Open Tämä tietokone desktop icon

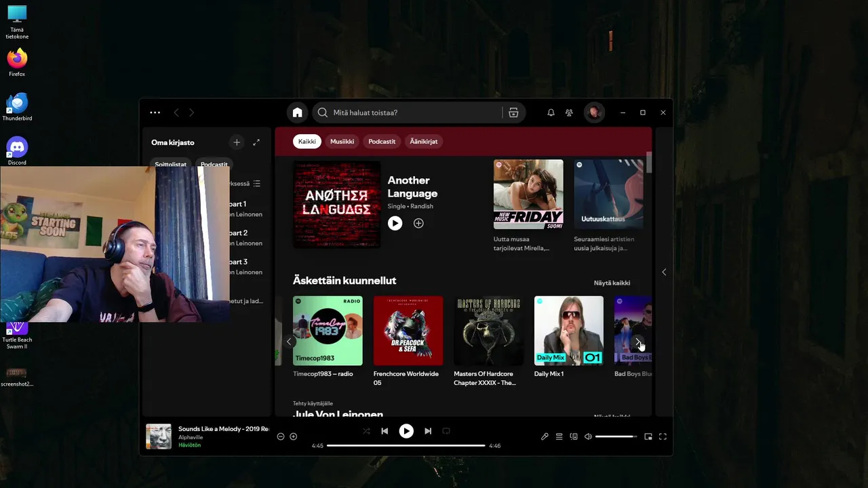(x=17, y=22)
